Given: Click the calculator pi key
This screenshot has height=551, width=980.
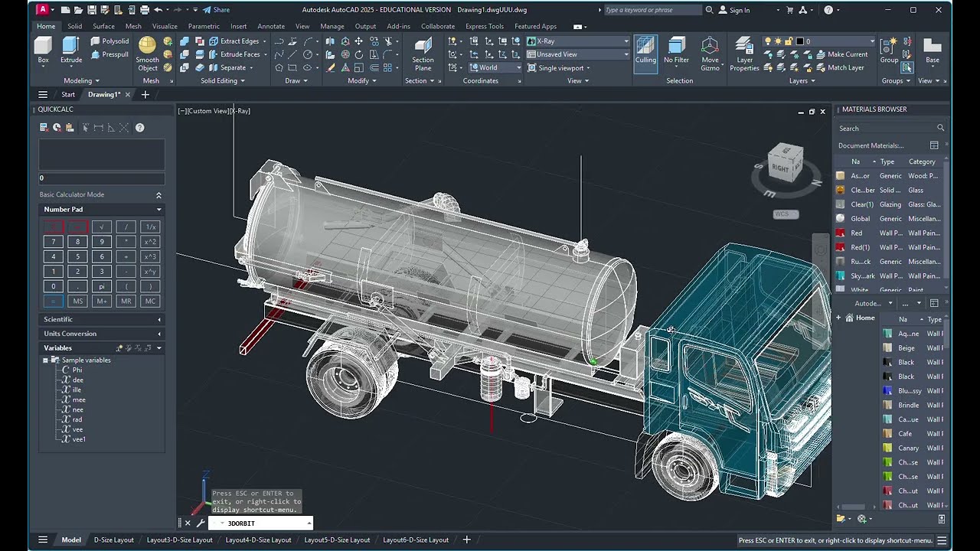Looking at the screenshot, I should click(x=102, y=286).
